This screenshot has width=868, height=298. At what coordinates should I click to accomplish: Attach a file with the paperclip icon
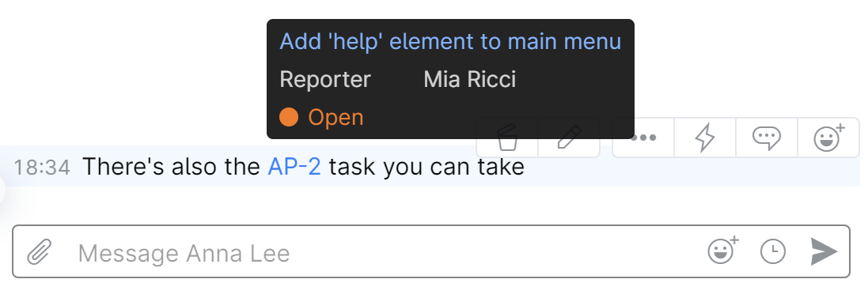(x=40, y=252)
